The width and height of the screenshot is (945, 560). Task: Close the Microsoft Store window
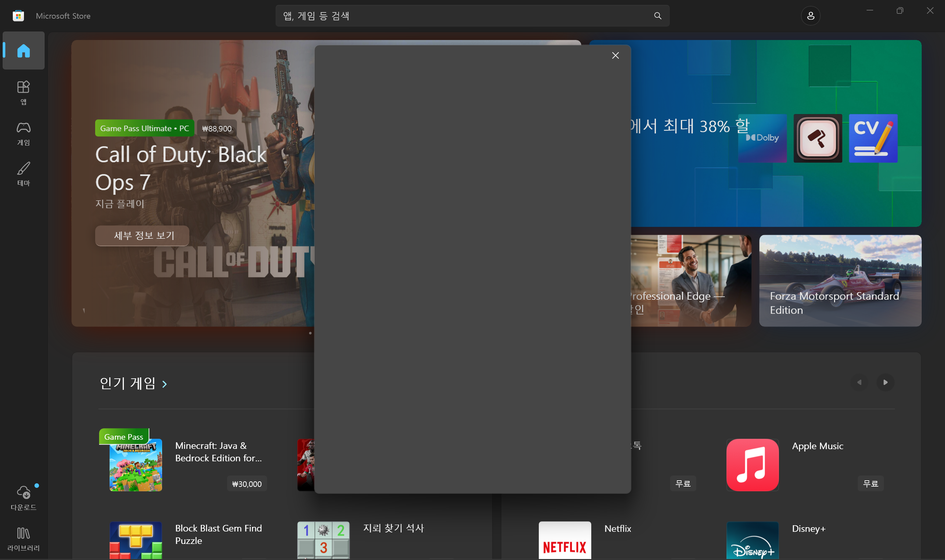tap(930, 10)
